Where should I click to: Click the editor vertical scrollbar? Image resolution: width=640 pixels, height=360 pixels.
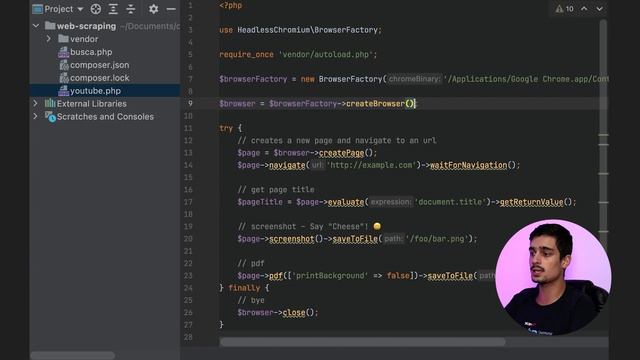click(x=603, y=135)
